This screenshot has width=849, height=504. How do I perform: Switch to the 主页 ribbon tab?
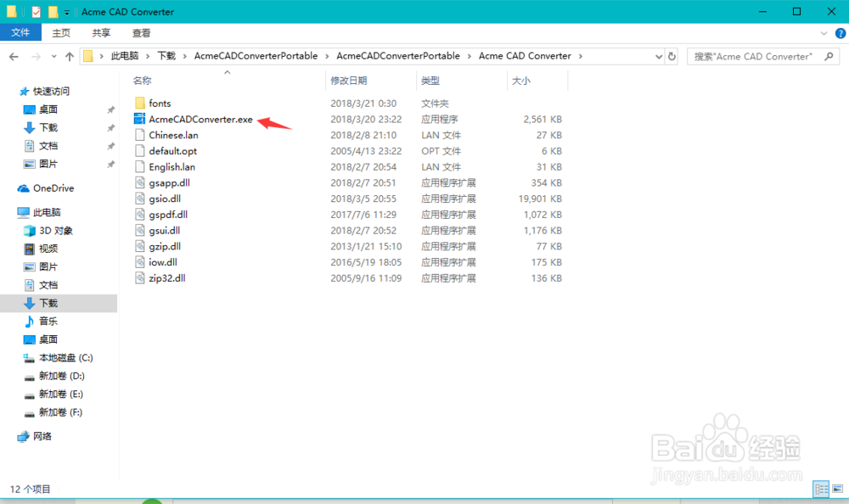click(x=61, y=33)
